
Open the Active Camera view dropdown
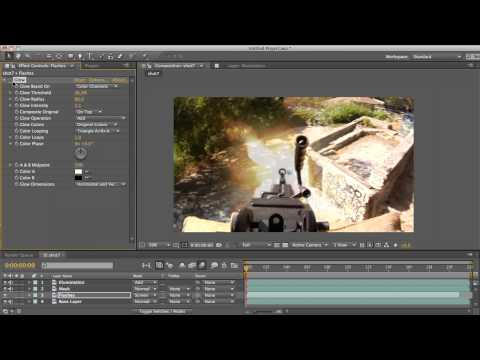[310, 245]
